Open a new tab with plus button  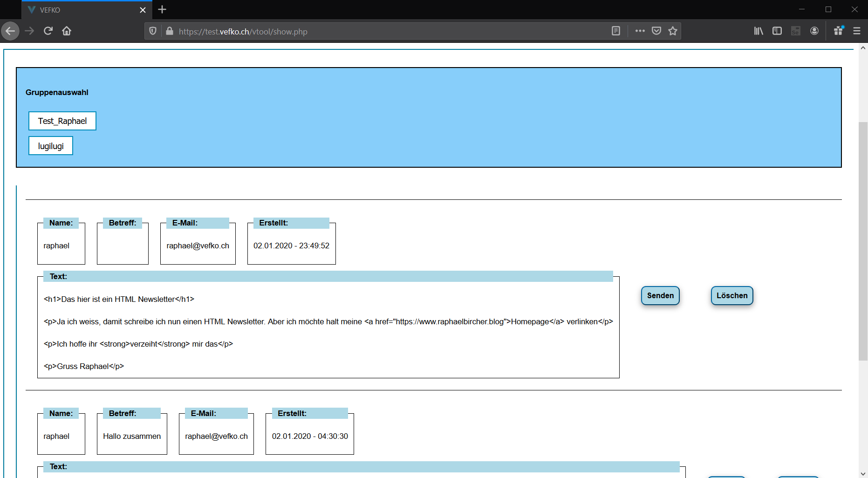pyautogui.click(x=162, y=10)
